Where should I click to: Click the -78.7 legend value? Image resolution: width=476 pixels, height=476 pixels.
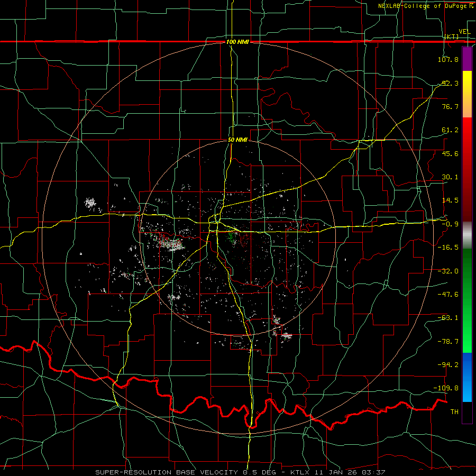448,342
